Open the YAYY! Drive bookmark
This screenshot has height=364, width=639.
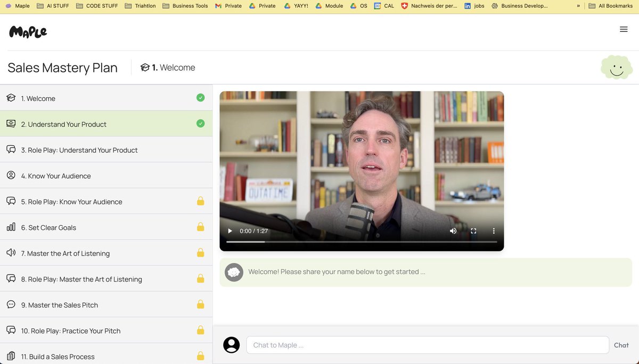[296, 6]
